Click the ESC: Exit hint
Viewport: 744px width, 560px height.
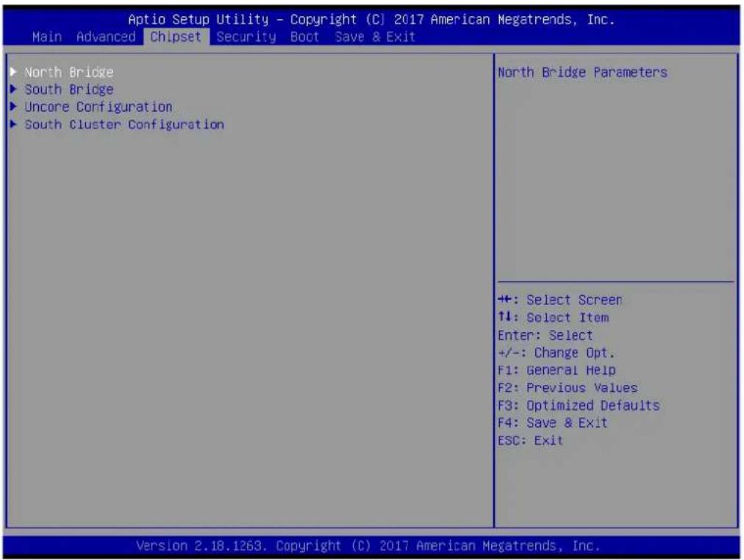pos(530,441)
